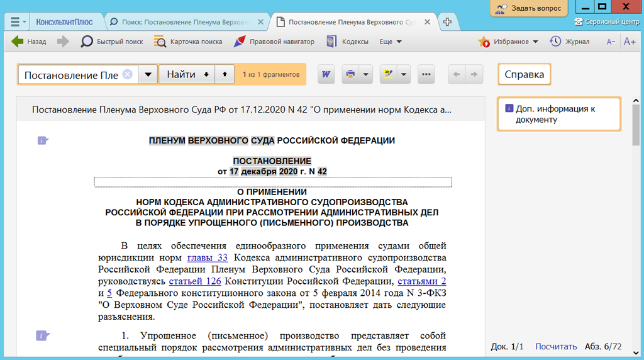The width and height of the screenshot is (644, 360).
Task: Find previous fragment with up arrow
Action: tap(225, 74)
